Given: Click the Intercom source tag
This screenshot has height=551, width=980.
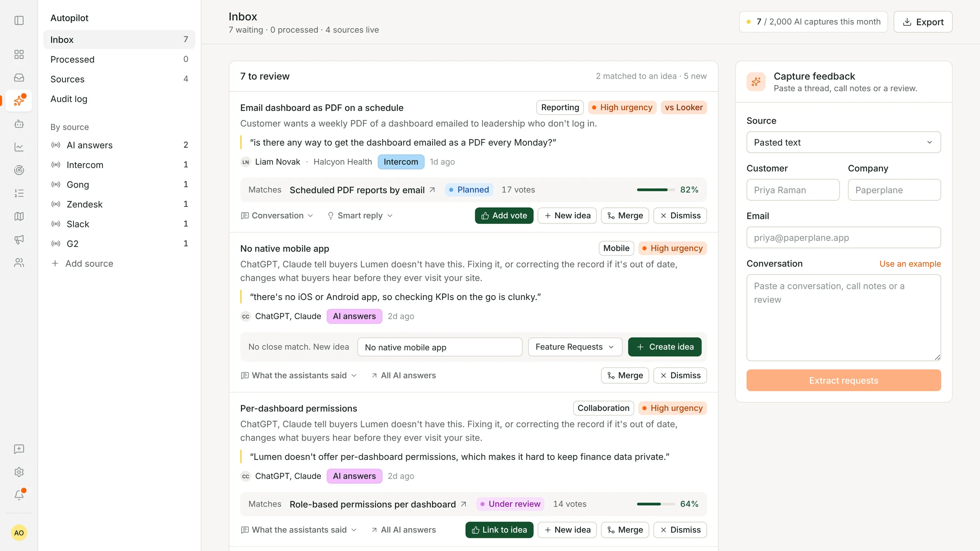Looking at the screenshot, I should [401, 162].
